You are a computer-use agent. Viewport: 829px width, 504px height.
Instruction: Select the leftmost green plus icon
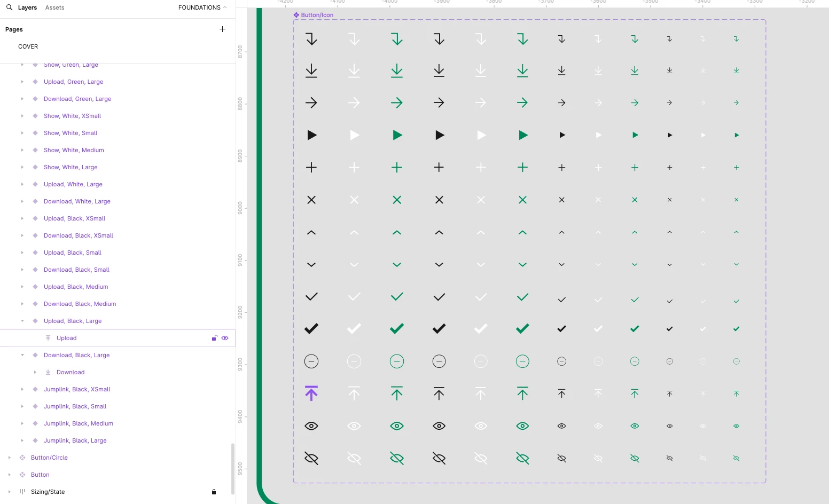coord(397,168)
